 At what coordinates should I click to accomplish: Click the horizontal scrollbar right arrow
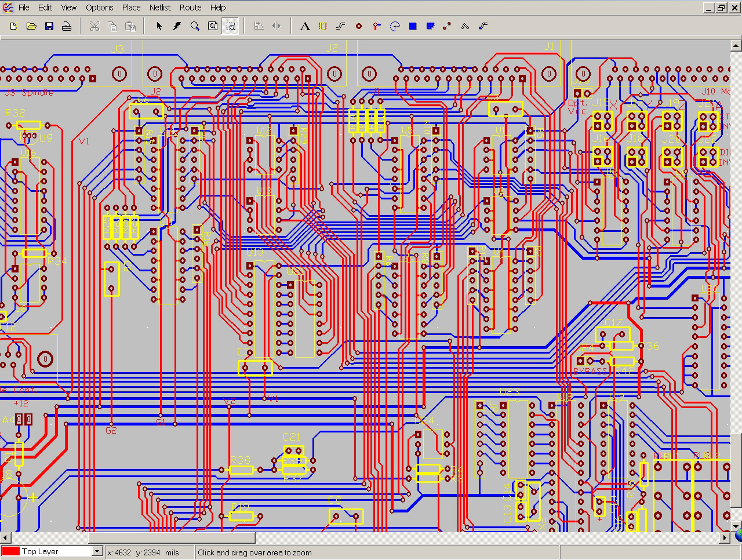click(x=725, y=537)
